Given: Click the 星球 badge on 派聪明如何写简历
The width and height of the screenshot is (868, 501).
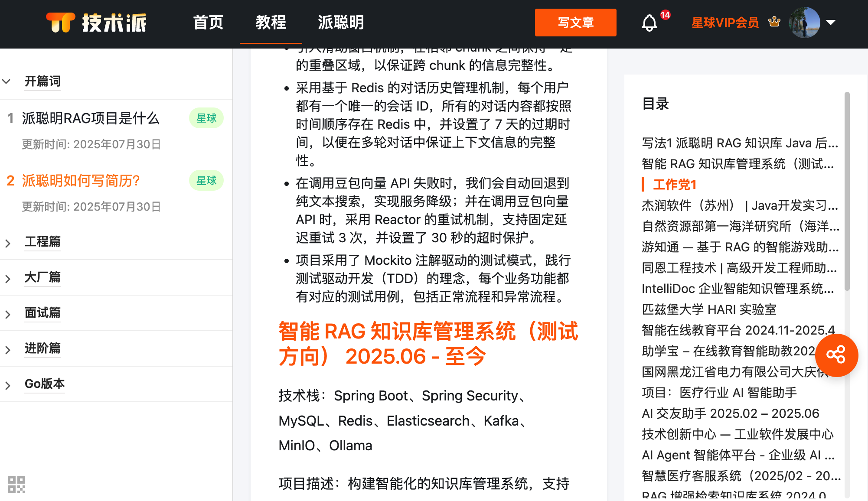Looking at the screenshot, I should pos(206,181).
